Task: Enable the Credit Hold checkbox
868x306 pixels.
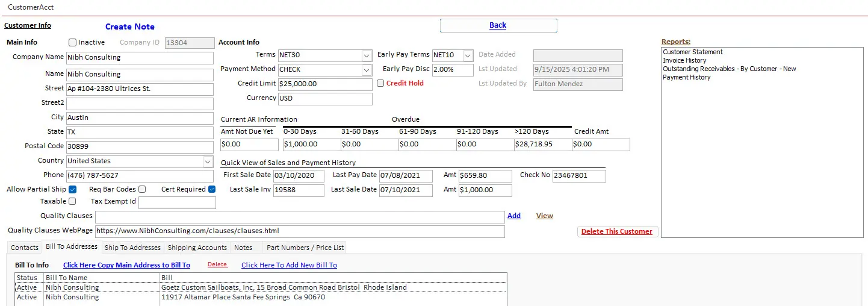Action: click(380, 84)
